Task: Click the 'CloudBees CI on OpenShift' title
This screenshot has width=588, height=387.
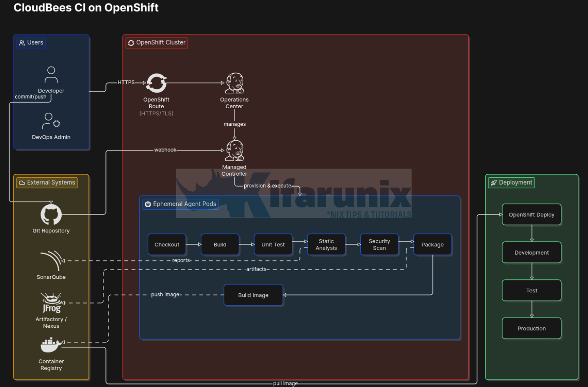Action: tap(86, 8)
